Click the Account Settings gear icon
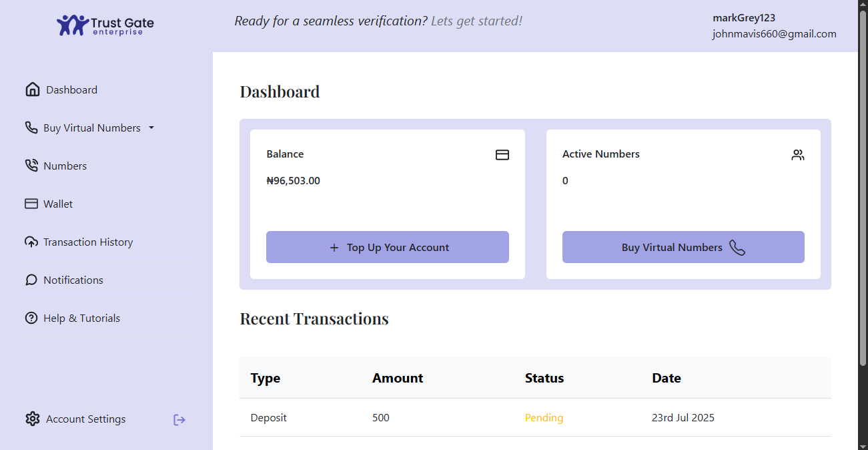Viewport: 868px width, 450px height. pos(32,419)
